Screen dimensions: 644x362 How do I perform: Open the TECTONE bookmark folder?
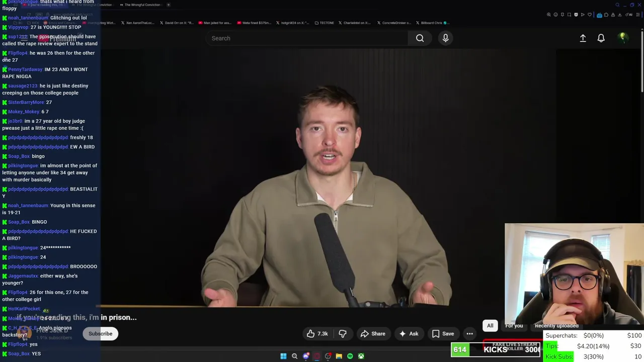pyautogui.click(x=324, y=23)
